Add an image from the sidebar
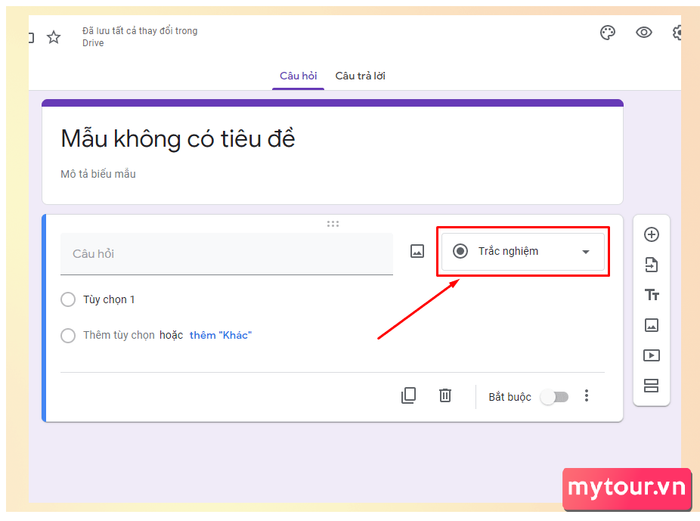This screenshot has height=521, width=700. coord(651,325)
